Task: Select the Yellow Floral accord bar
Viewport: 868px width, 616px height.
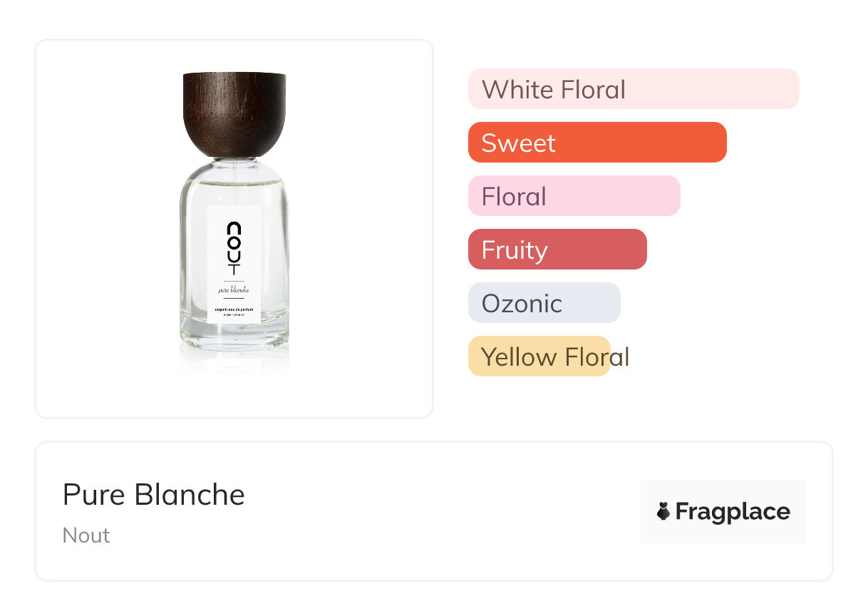Action: pos(539,356)
